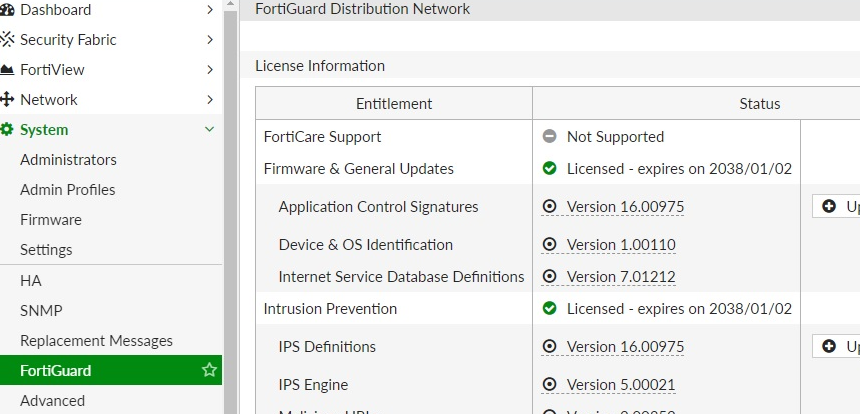860x414 pixels.
Task: Click the sidebar vertical scrollbar
Action: click(230, 200)
